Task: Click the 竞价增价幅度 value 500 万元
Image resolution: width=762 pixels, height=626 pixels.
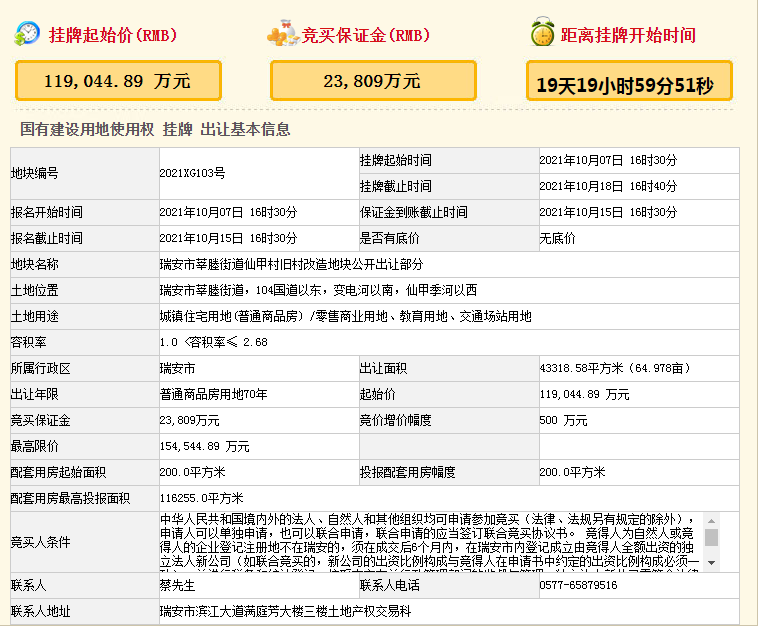Action: point(563,420)
